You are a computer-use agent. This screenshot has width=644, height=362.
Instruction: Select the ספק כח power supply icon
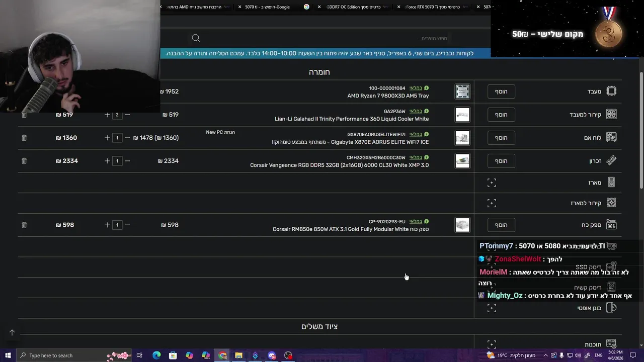click(611, 224)
